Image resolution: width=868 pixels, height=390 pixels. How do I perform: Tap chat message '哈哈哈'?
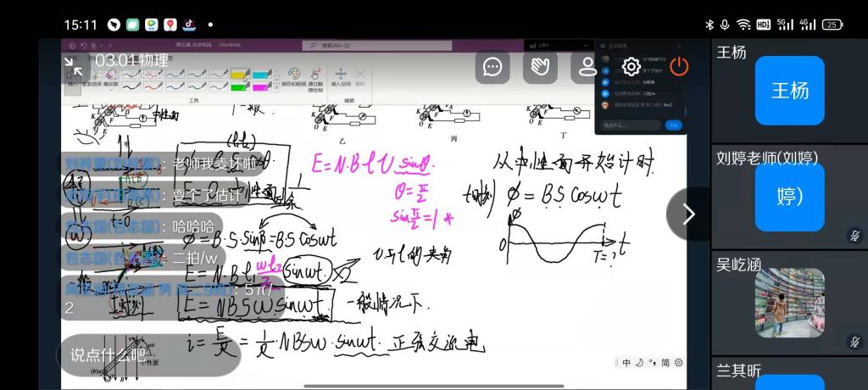192,227
